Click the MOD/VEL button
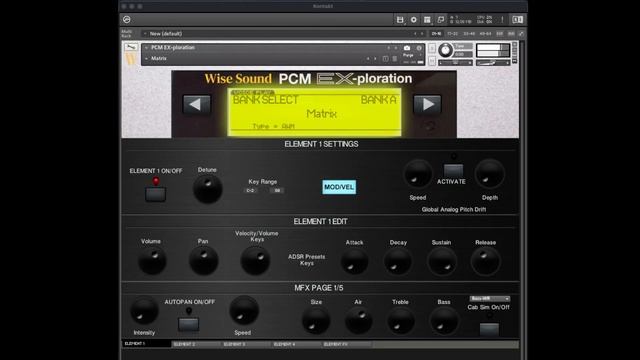This screenshot has height=360, width=640. click(x=339, y=187)
